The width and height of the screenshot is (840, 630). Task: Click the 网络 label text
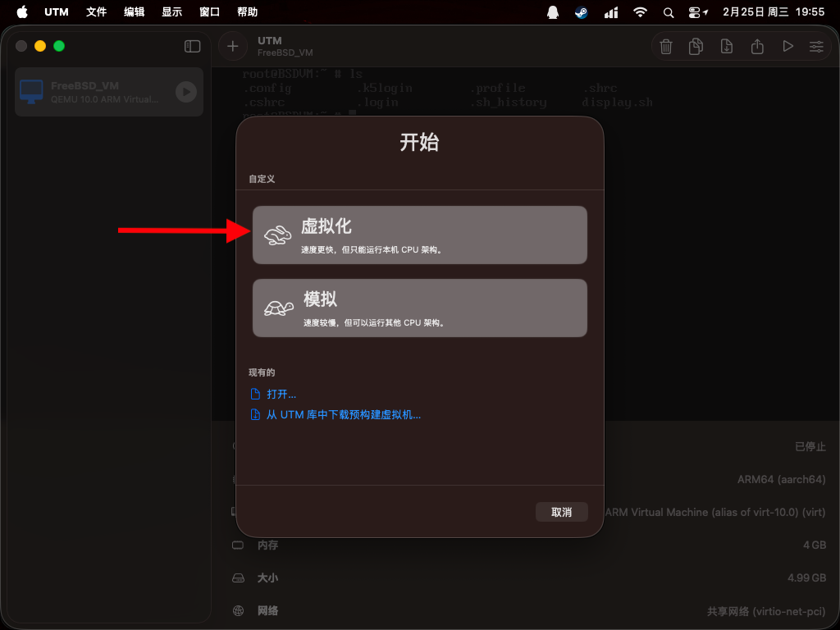pyautogui.click(x=267, y=610)
